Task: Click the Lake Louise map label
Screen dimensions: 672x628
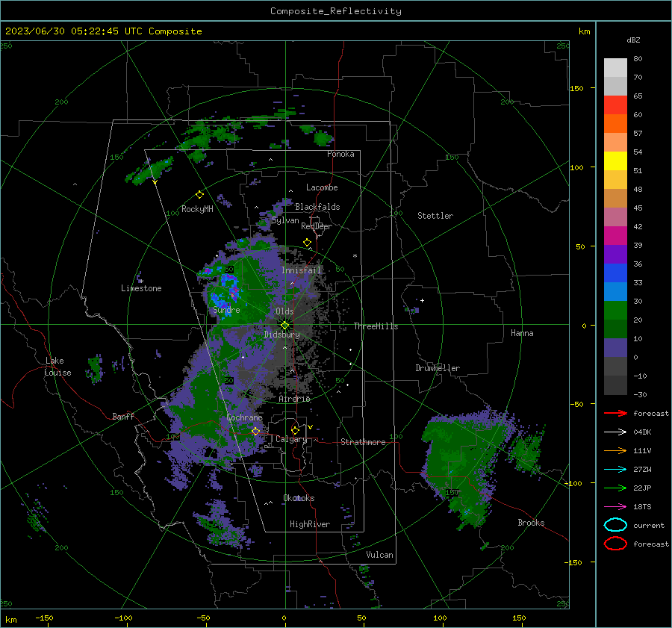Action: point(58,367)
